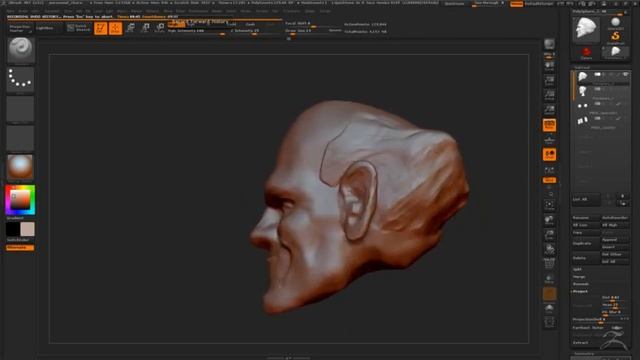Click the Duplicate subtool button
This screenshot has height=360, width=640.
point(586,243)
